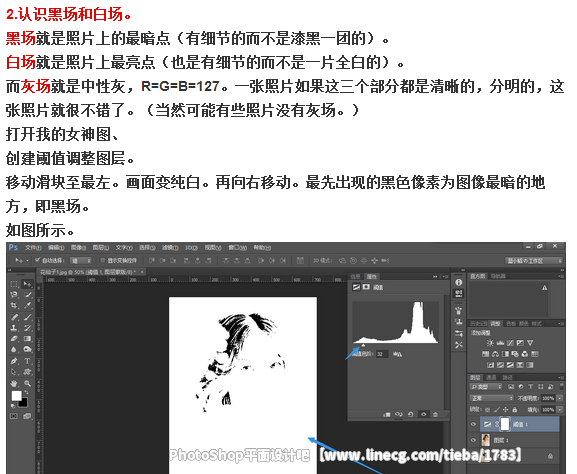Image resolution: width=577 pixels, height=474 pixels.
Task: Select the History Brush tool
Action: pyautogui.click(x=27, y=328)
